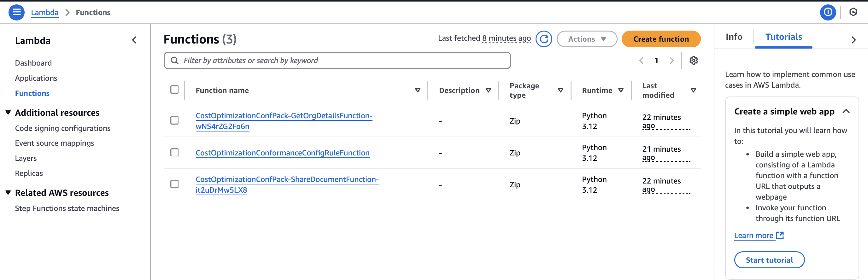
Task: Collapse the Additional resources section
Action: [8, 113]
